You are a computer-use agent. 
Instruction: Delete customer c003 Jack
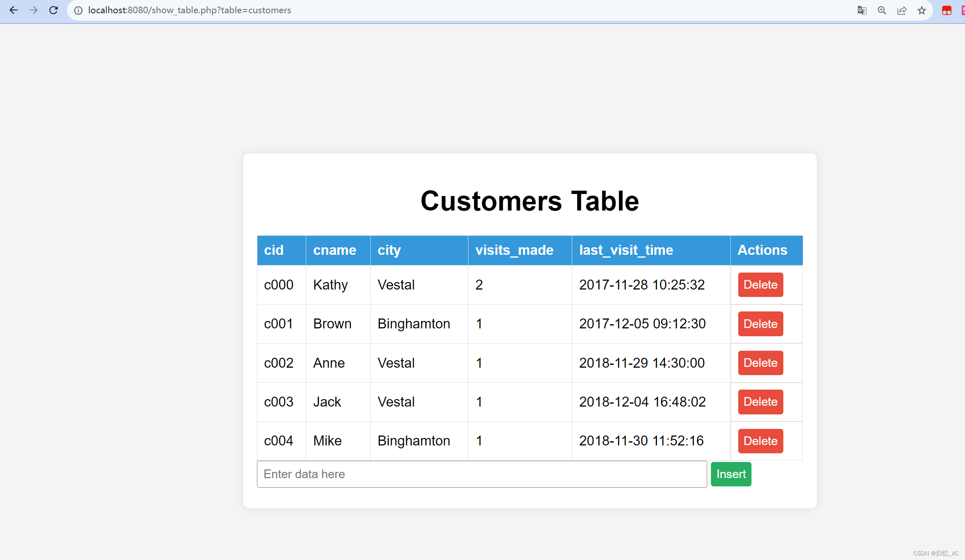760,402
